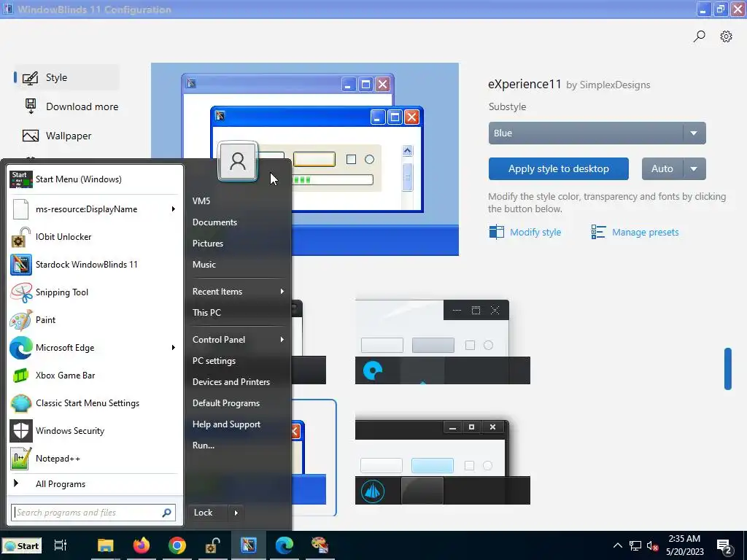Image resolution: width=747 pixels, height=560 pixels.
Task: Click the Start button
Action: 21,545
